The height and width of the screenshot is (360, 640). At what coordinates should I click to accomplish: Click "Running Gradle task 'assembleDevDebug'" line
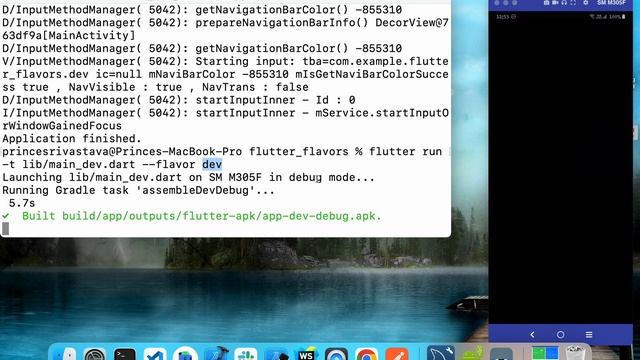point(138,190)
